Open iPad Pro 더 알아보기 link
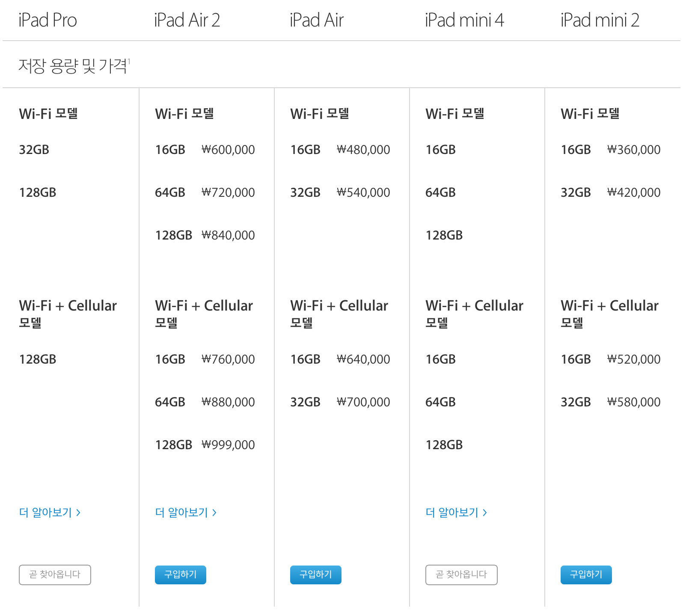The image size is (683, 616). (x=50, y=512)
